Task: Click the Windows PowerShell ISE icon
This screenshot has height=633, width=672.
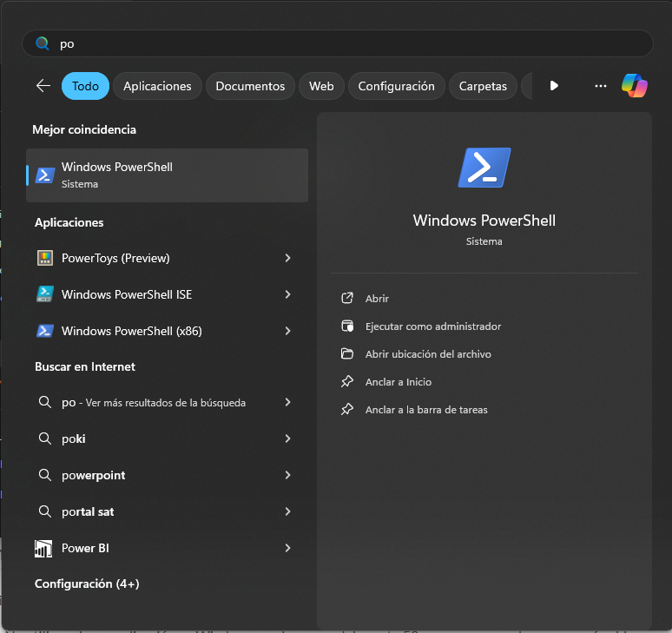Action: click(45, 294)
